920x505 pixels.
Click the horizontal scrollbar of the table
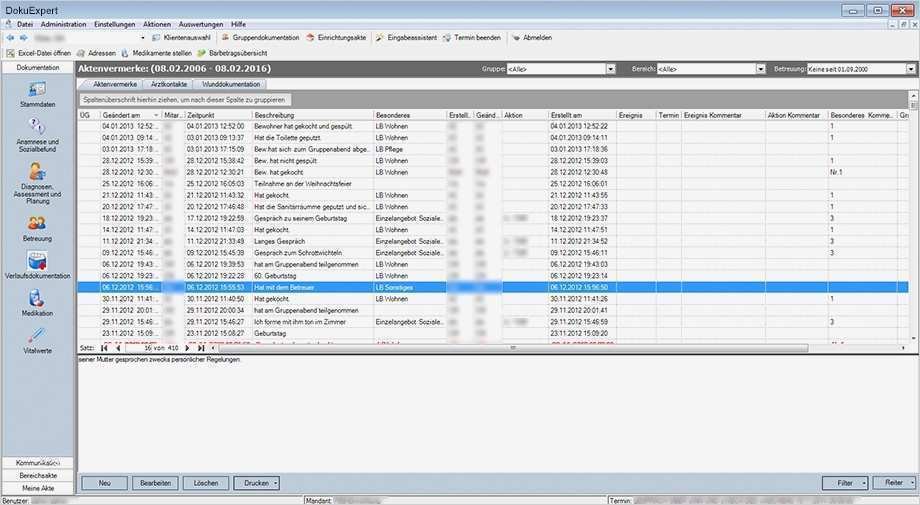pyautogui.click(x=513, y=348)
